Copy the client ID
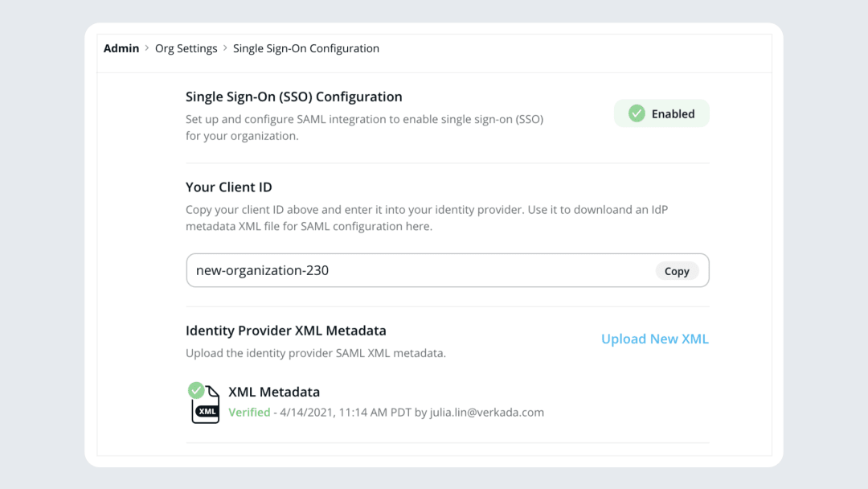868x489 pixels. (677, 271)
